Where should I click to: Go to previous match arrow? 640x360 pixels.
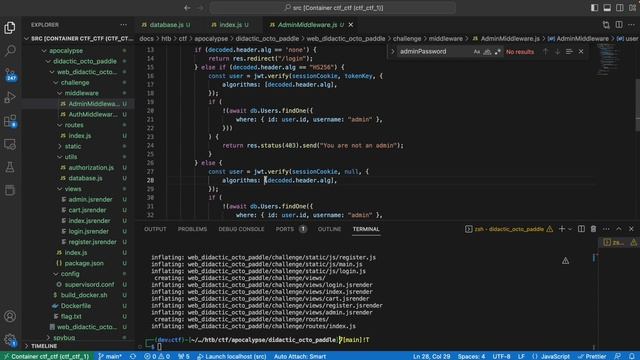click(545, 52)
